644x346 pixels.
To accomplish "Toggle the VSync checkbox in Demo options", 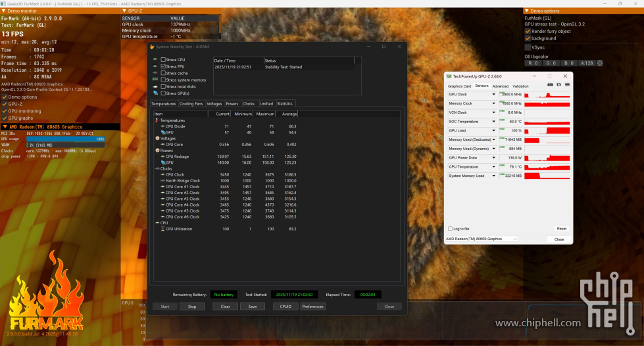I will coord(528,47).
